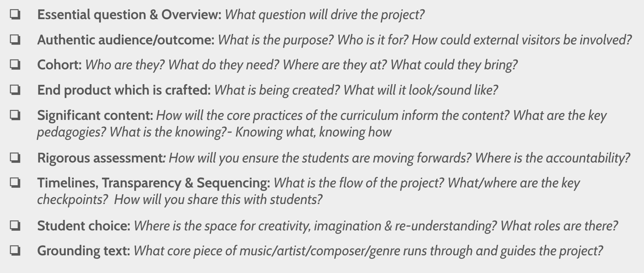Click the 'Timelines, Transparency & Sequencing:' heading

point(154,183)
